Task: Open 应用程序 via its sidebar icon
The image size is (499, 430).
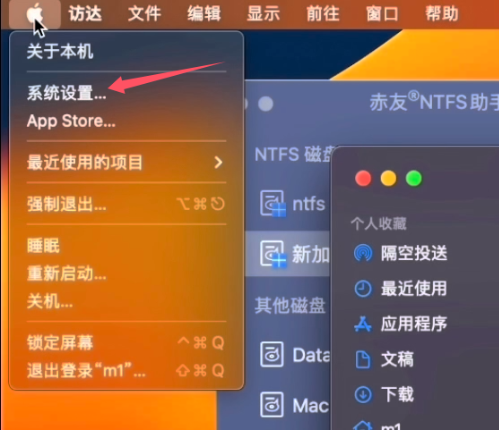Action: coord(363,324)
